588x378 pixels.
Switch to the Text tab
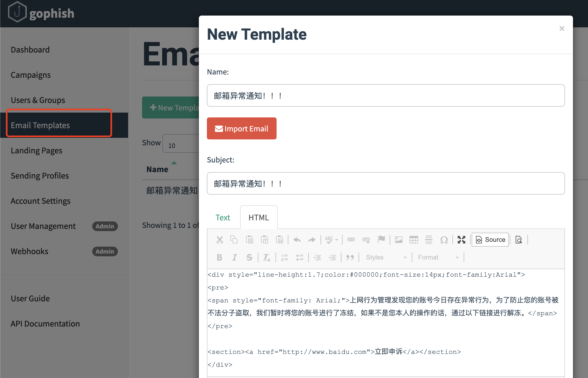[223, 217]
